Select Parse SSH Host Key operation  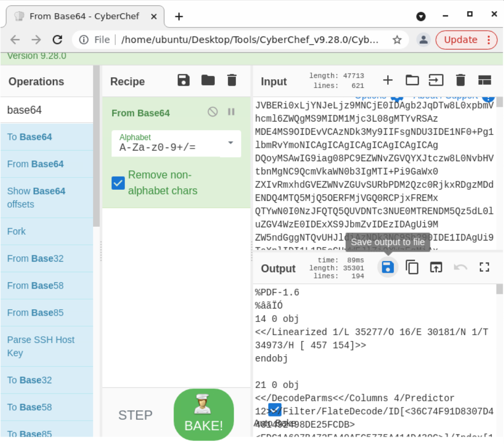click(x=47, y=346)
